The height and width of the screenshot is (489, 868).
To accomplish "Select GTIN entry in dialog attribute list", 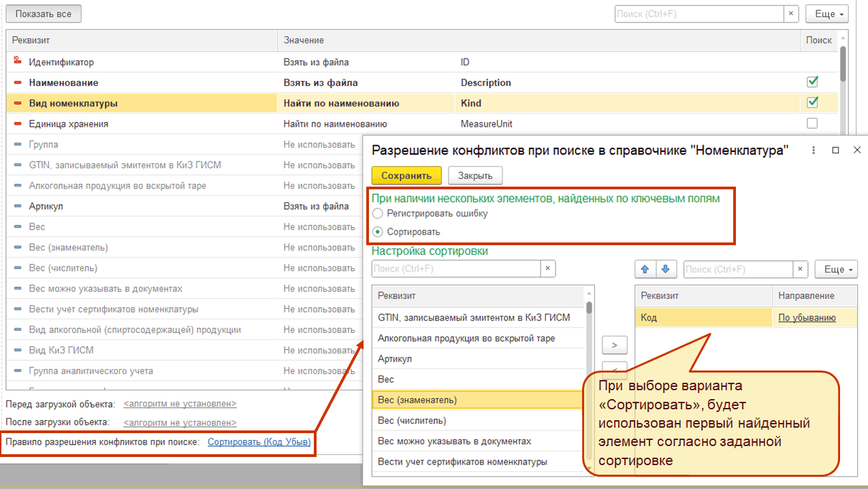I will [x=478, y=317].
